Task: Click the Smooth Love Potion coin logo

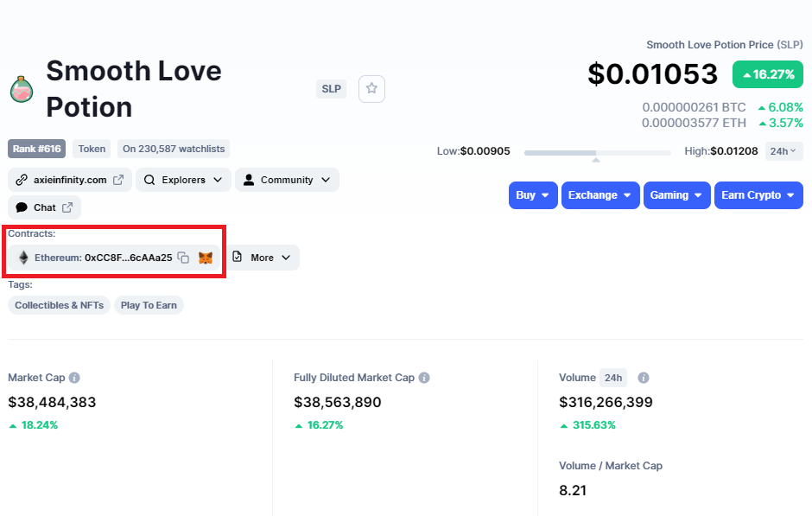Action: click(x=22, y=89)
